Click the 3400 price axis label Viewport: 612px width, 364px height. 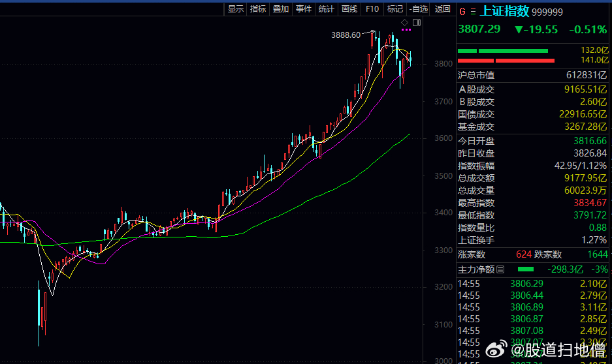443,213
